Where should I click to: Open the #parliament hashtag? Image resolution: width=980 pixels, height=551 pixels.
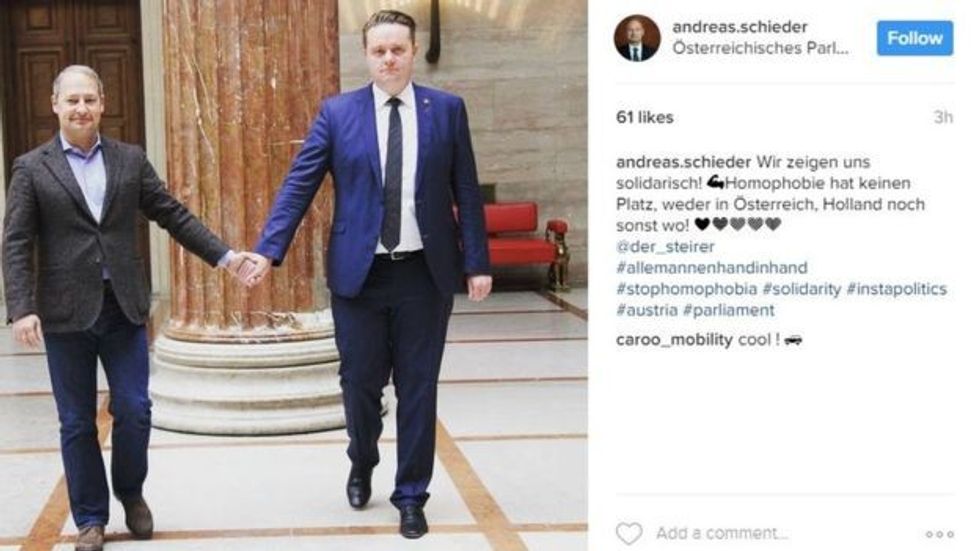click(x=728, y=310)
